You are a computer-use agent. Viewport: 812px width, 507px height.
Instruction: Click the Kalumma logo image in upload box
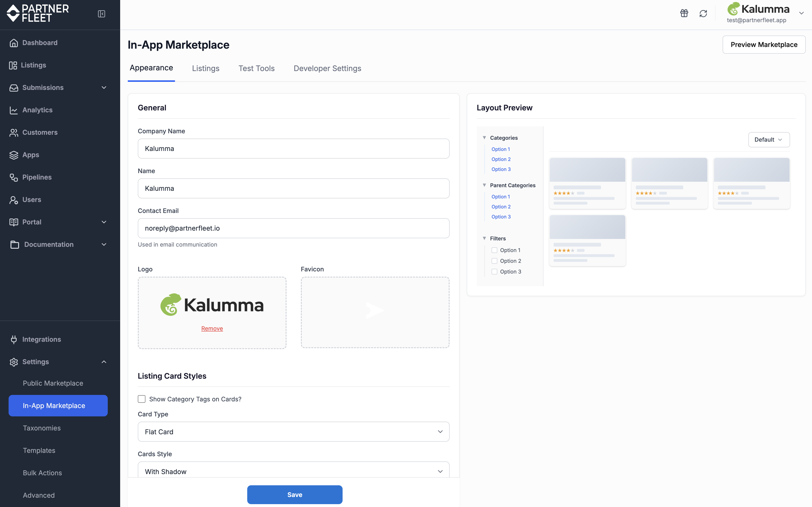pyautogui.click(x=212, y=305)
